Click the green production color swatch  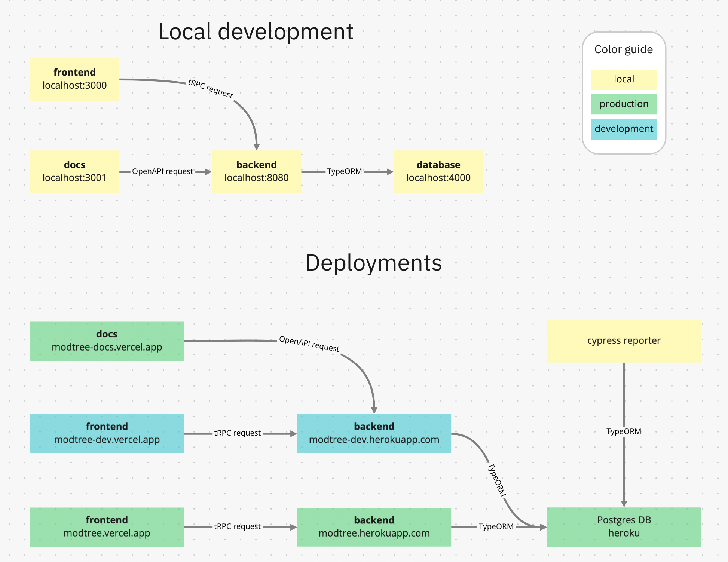coord(624,104)
